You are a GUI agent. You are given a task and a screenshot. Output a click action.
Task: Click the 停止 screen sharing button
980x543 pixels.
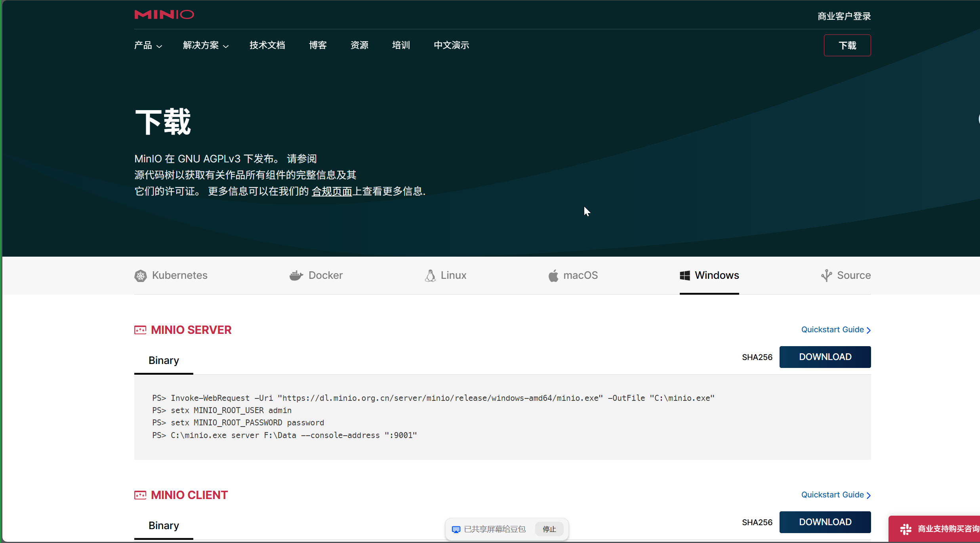pyautogui.click(x=549, y=530)
